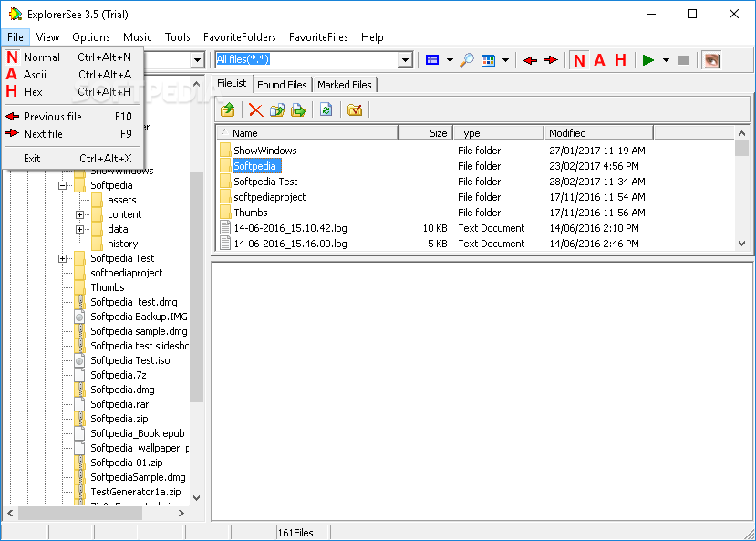Switch to Ascii view using toolbar A
The width and height of the screenshot is (756, 541).
pyautogui.click(x=599, y=60)
